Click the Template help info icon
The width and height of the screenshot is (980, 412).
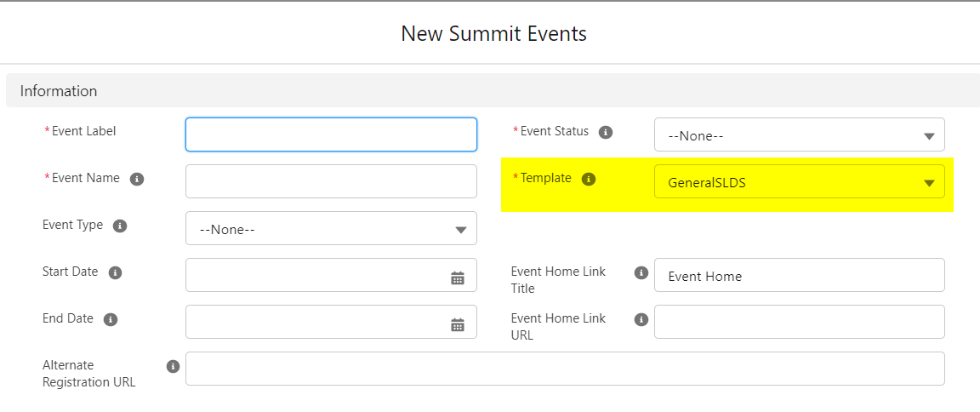click(x=588, y=180)
